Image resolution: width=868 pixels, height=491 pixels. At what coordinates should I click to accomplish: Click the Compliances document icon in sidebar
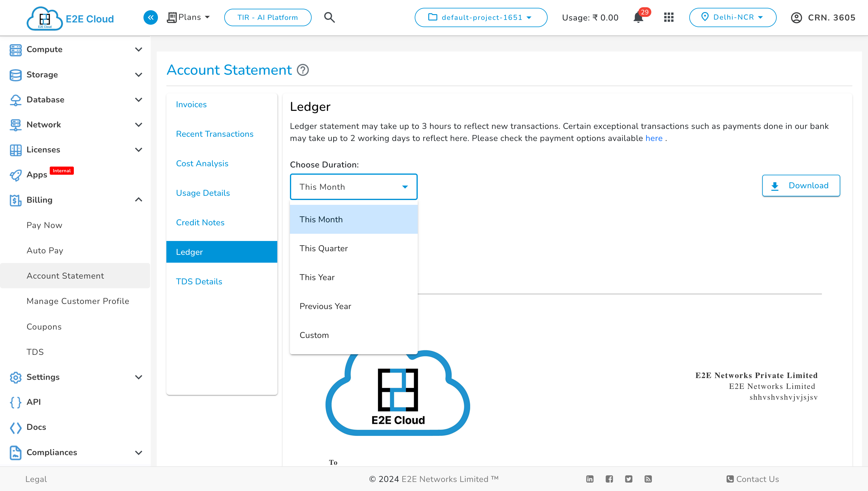15,452
